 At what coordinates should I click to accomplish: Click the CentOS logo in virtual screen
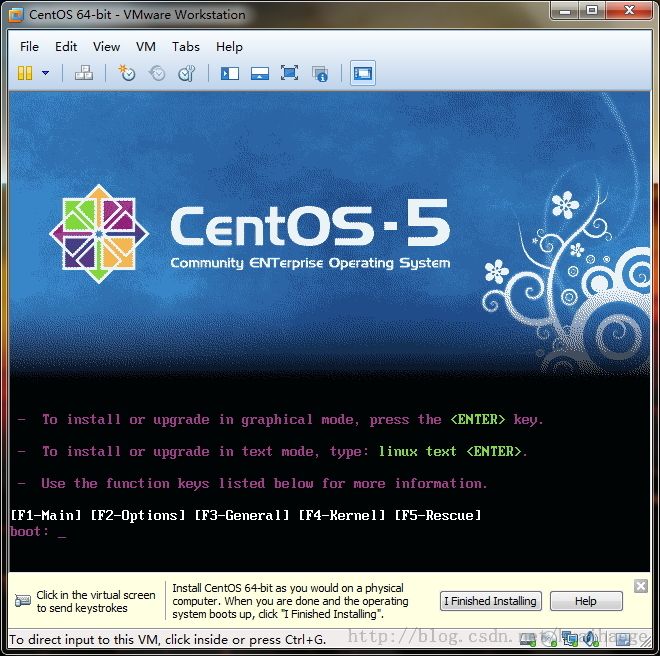tap(98, 234)
